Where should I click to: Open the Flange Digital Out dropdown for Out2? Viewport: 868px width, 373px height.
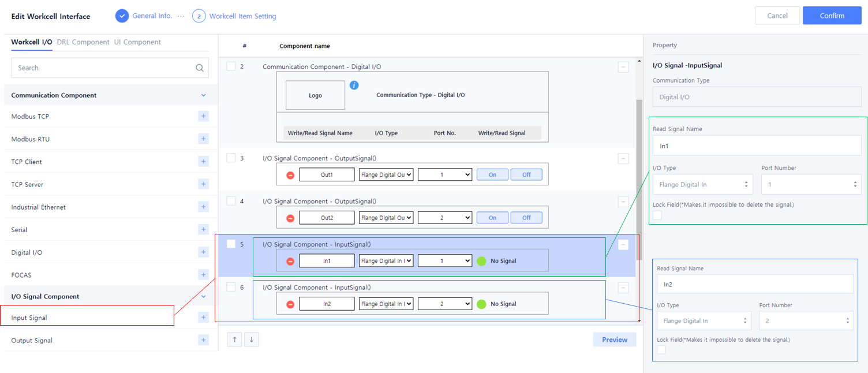[x=386, y=218]
